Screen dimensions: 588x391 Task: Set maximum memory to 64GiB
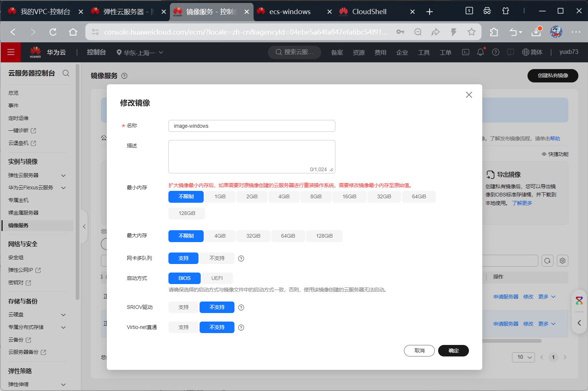[288, 236]
